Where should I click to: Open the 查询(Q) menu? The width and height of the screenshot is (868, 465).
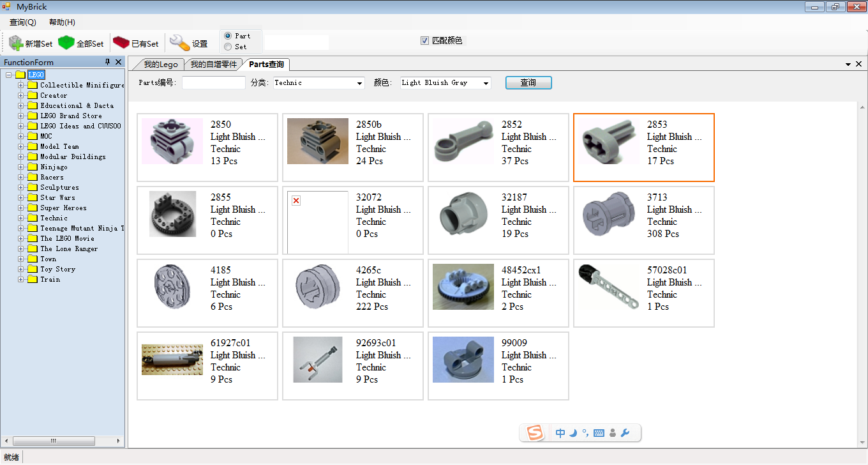point(23,22)
